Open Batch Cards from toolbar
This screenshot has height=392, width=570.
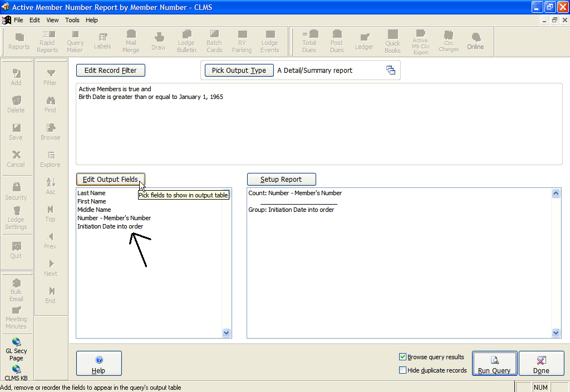tap(214, 42)
